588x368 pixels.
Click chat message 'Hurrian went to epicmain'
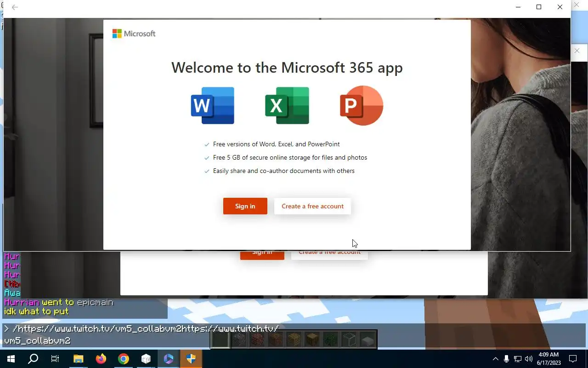[x=59, y=302]
